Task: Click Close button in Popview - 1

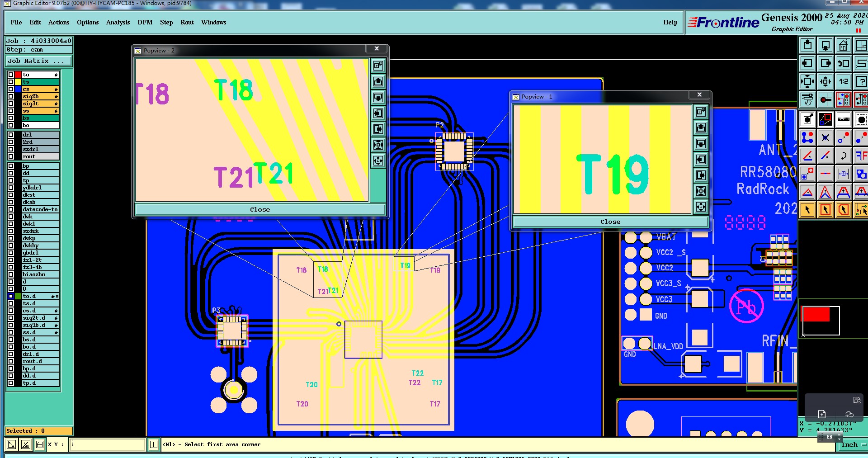Action: pyautogui.click(x=610, y=222)
